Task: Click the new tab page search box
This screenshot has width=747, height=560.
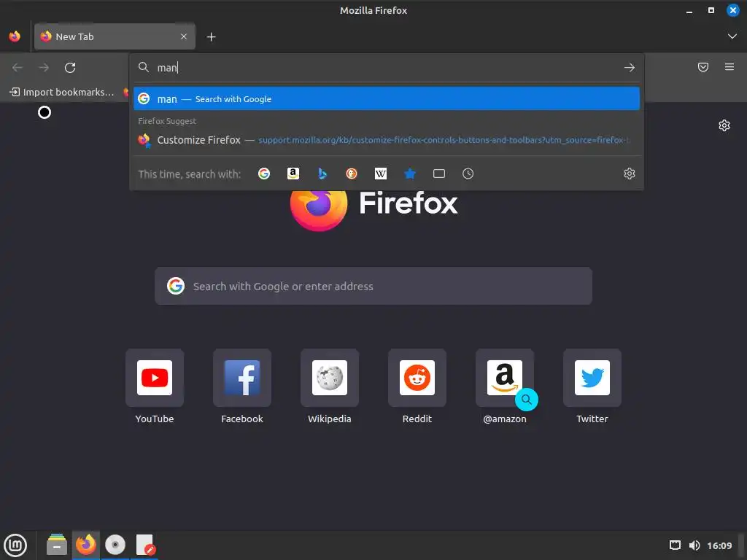Action: coord(373,286)
